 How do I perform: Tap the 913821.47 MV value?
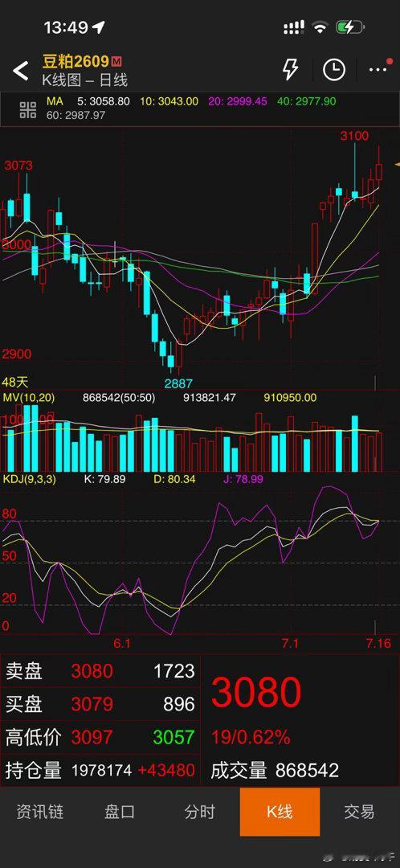[x=210, y=398]
